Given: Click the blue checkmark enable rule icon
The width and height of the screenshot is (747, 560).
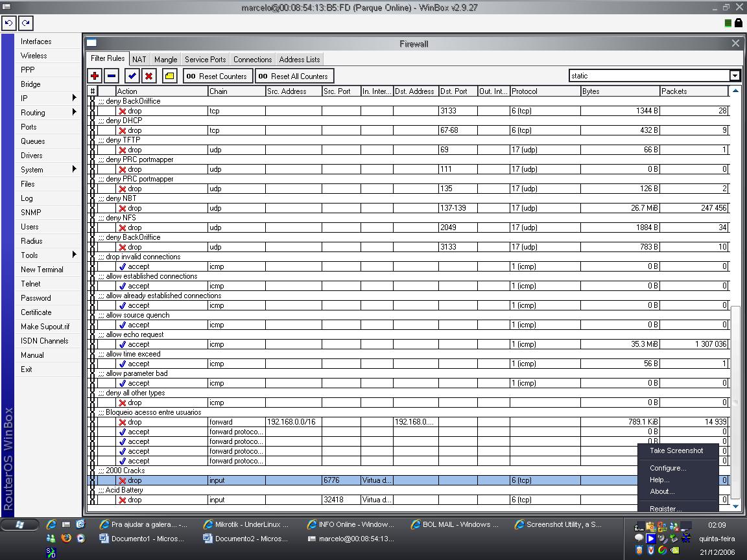Looking at the screenshot, I should click(x=132, y=76).
